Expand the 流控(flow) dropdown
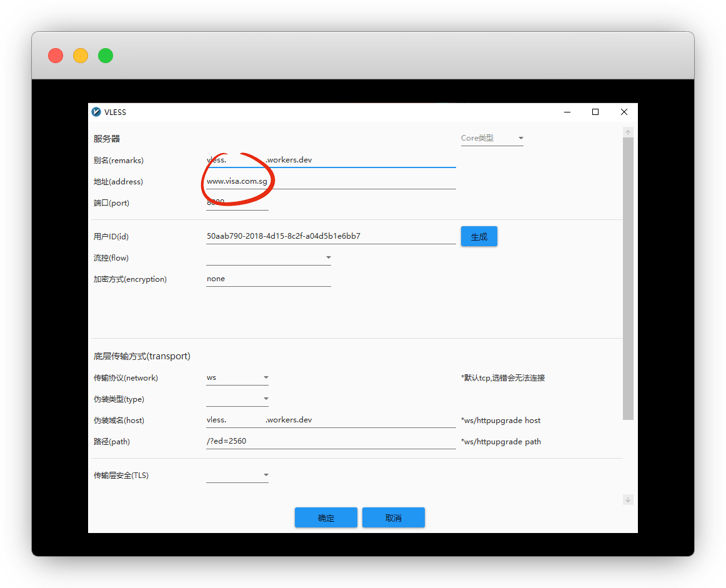The height and width of the screenshot is (588, 726). click(x=268, y=257)
